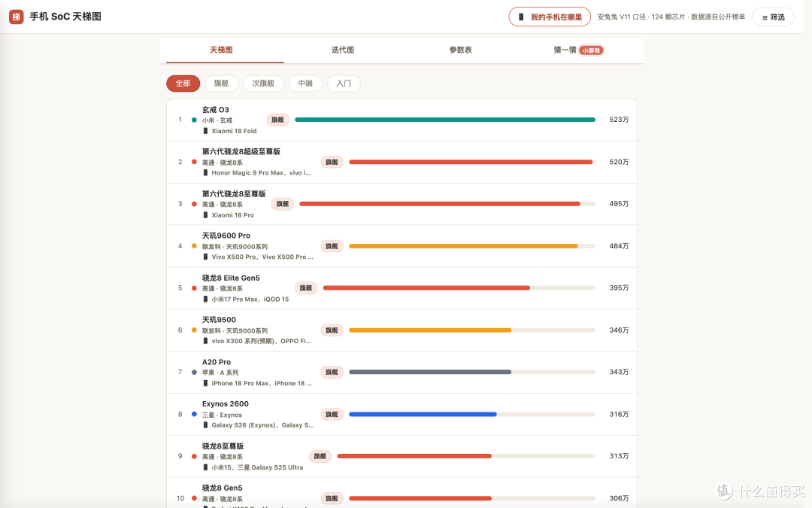The width and height of the screenshot is (812, 508).
Task: Switch to the 天梯图 tab
Action: point(221,50)
